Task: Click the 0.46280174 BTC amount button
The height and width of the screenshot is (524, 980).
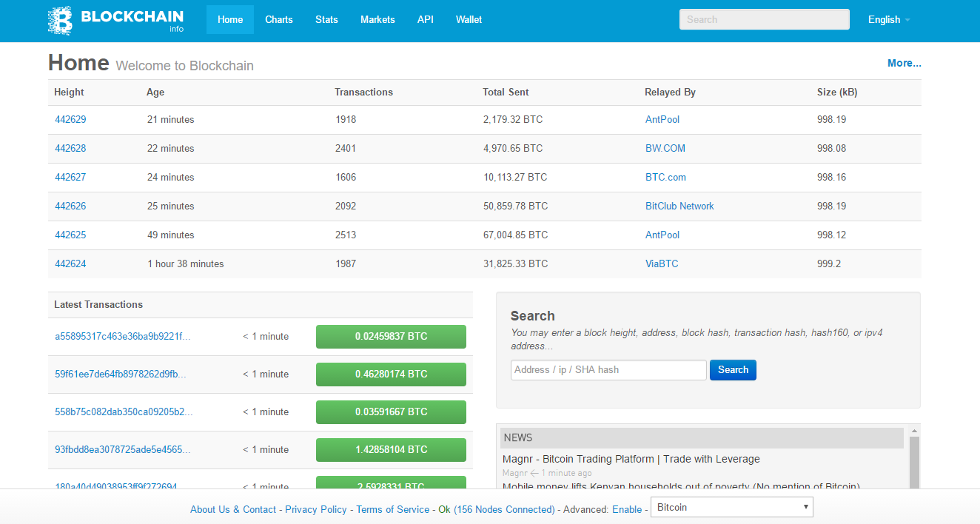Action: point(391,374)
